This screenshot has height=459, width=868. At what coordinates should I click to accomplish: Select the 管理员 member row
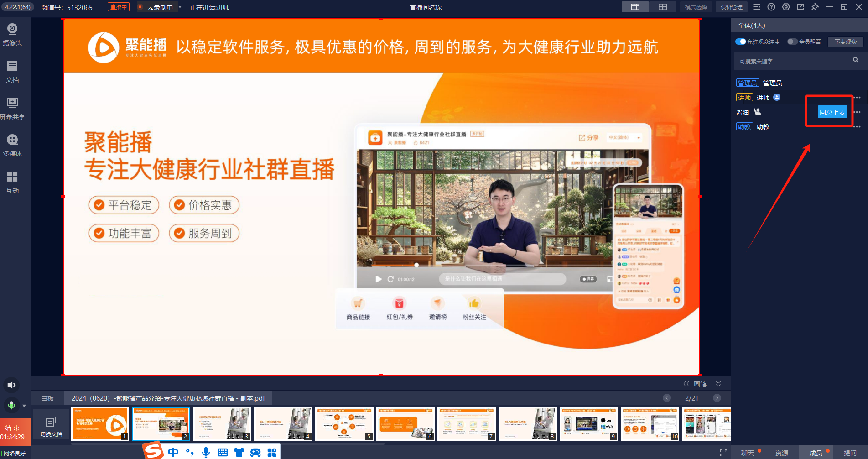798,83
